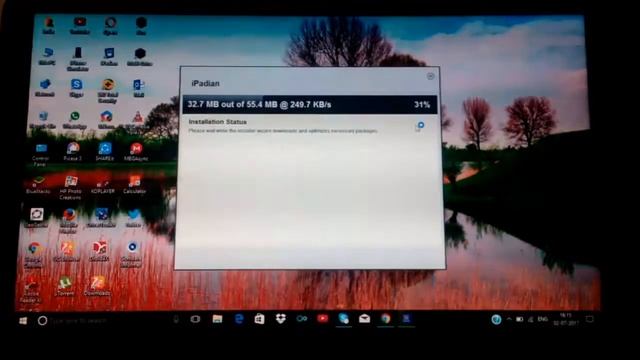640x360 pixels.
Task: Open the Downloads desktop shortcut
Action: (x=97, y=286)
